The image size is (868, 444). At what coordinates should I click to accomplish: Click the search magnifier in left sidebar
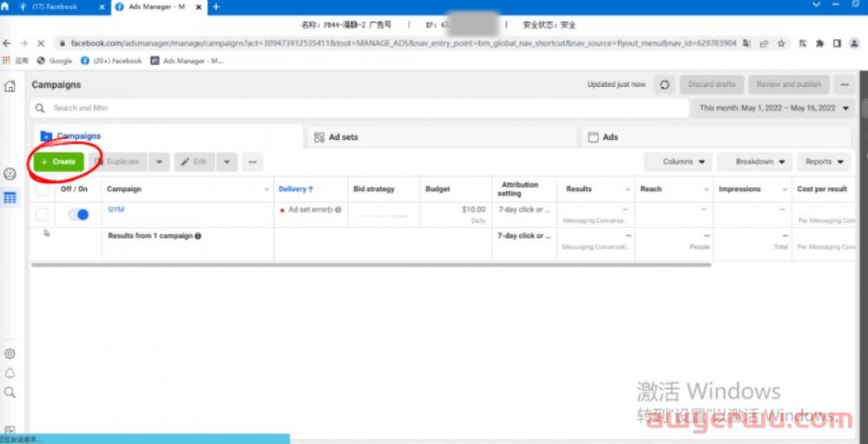click(x=10, y=393)
